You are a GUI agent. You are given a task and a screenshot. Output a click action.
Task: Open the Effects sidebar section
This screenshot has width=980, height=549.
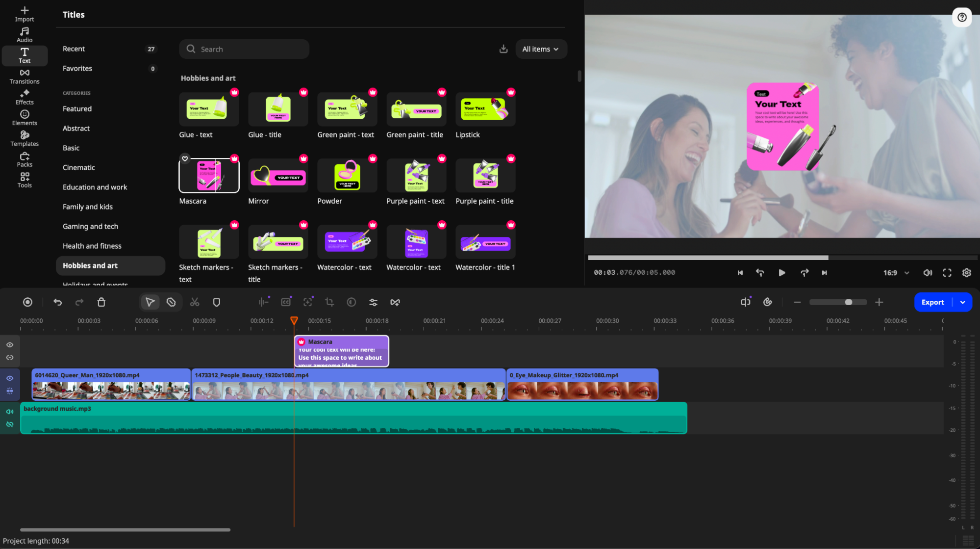(25, 97)
